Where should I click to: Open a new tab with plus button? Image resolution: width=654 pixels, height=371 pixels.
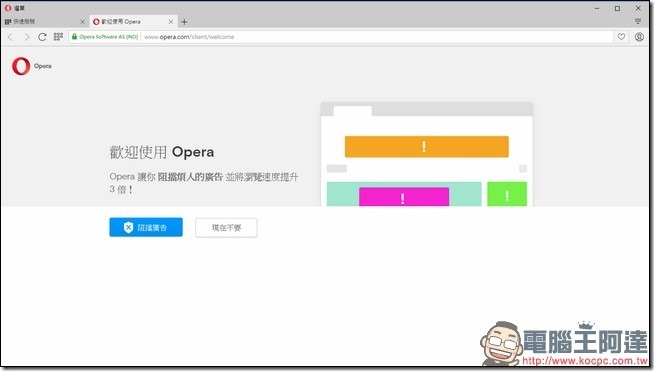click(x=184, y=22)
